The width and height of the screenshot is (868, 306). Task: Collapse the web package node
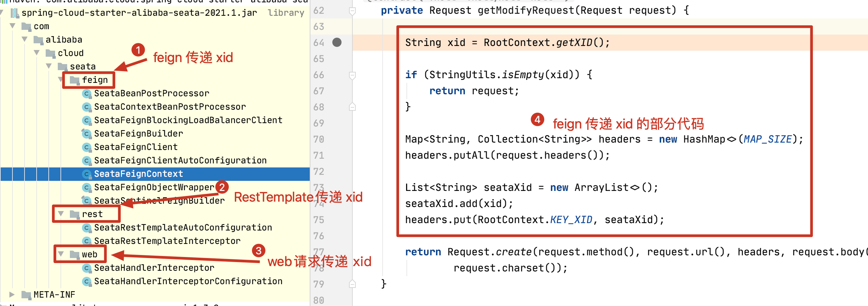coord(61,254)
